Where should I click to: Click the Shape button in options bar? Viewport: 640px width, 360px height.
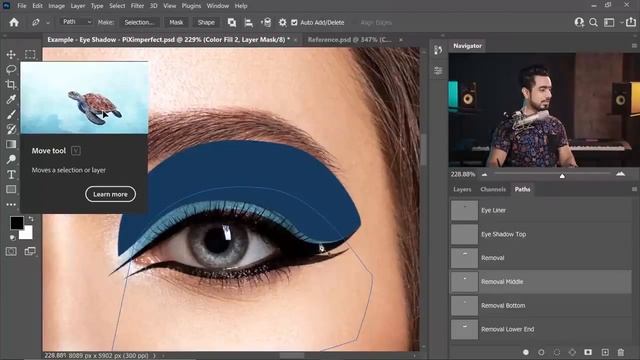click(206, 22)
